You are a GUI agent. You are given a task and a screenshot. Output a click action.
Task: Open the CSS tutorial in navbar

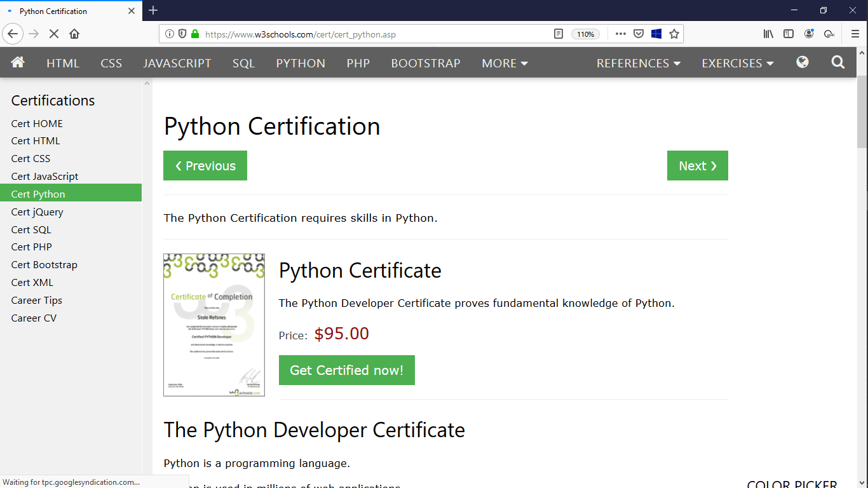(x=111, y=63)
